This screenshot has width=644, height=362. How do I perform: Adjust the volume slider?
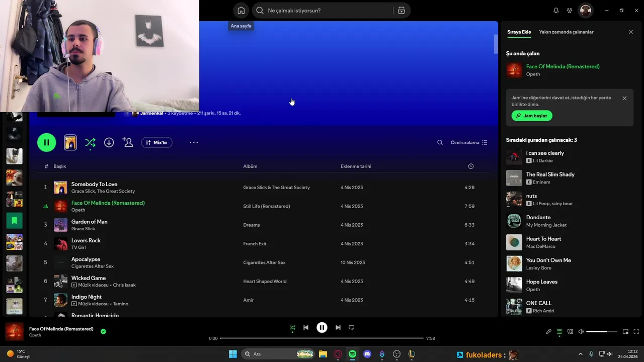(602, 332)
